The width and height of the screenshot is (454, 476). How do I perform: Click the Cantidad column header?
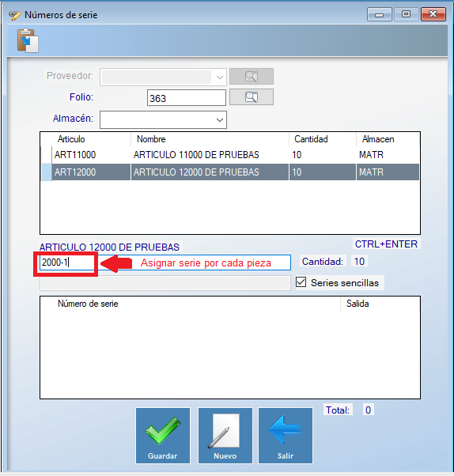pos(311,139)
